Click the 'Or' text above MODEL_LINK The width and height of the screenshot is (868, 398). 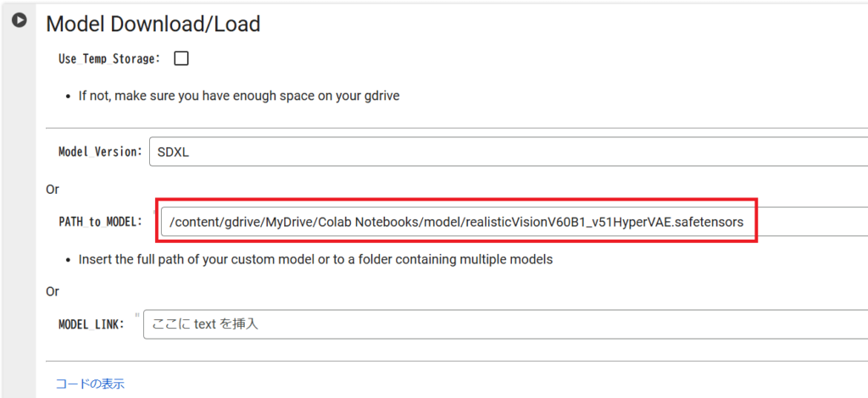[x=53, y=290]
